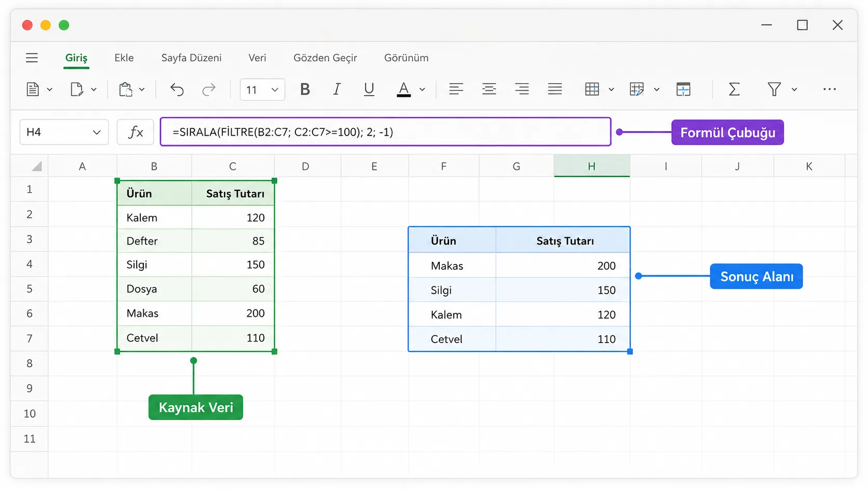Viewport: 868px width, 489px height.
Task: Expand the filter dropdown arrow
Action: pyautogui.click(x=794, y=89)
